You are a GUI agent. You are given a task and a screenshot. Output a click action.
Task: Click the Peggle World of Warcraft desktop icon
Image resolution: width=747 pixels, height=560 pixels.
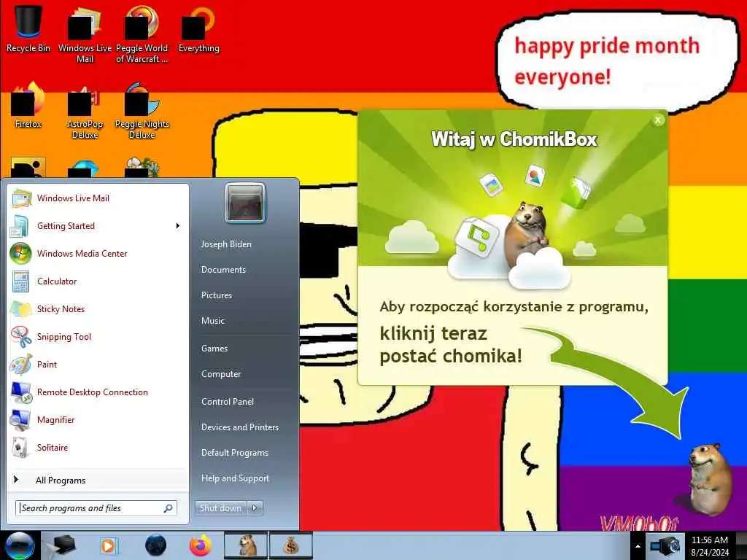point(142,34)
